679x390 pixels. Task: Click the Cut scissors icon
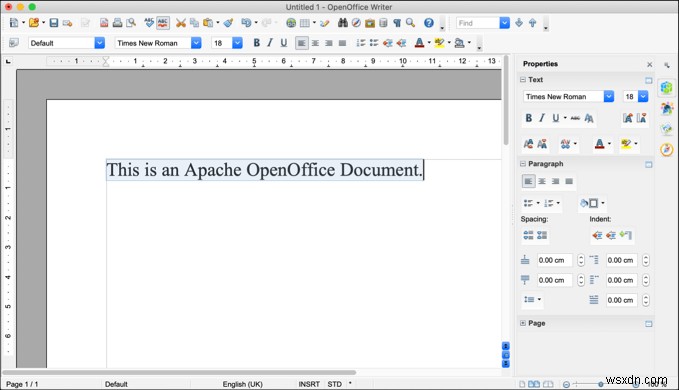(x=181, y=23)
